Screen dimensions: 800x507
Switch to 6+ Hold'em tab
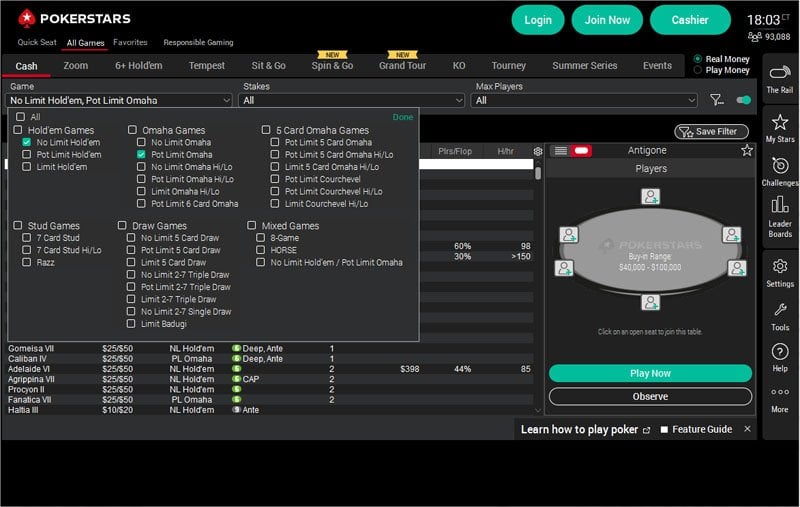point(138,65)
